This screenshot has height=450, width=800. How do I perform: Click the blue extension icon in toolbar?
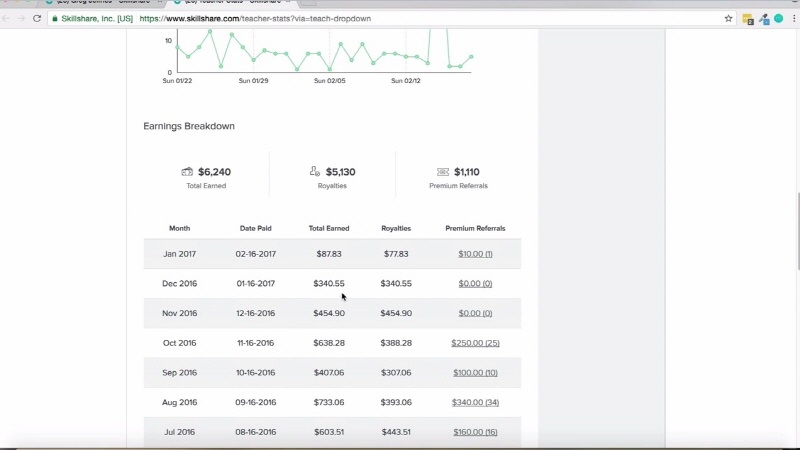(x=764, y=19)
